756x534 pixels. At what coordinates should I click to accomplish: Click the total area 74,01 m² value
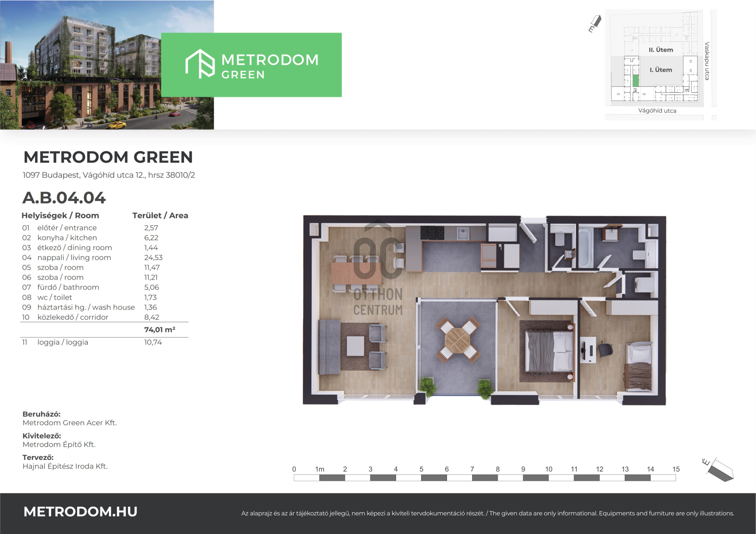click(159, 330)
